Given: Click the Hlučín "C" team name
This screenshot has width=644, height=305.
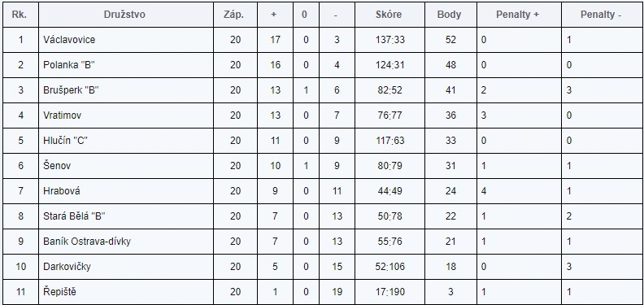Looking at the screenshot, I should coord(65,141).
